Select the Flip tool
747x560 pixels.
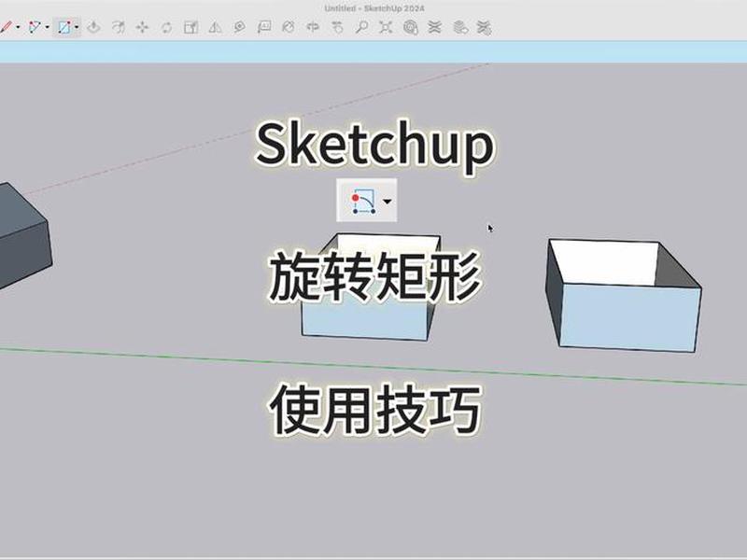coord(216,27)
